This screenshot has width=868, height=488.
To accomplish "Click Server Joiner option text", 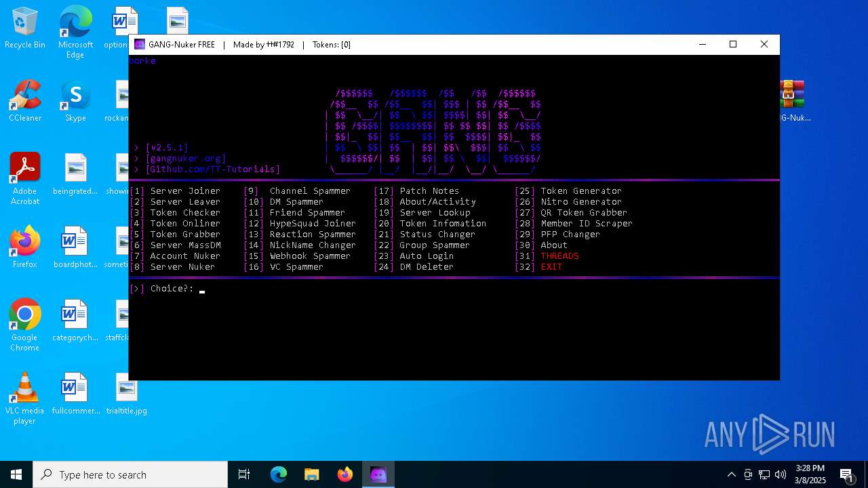I will pos(185,191).
